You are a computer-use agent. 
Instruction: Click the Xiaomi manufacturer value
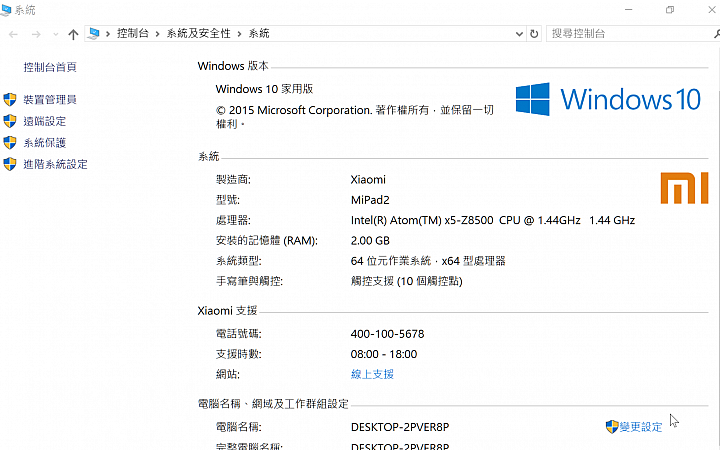[368, 180]
